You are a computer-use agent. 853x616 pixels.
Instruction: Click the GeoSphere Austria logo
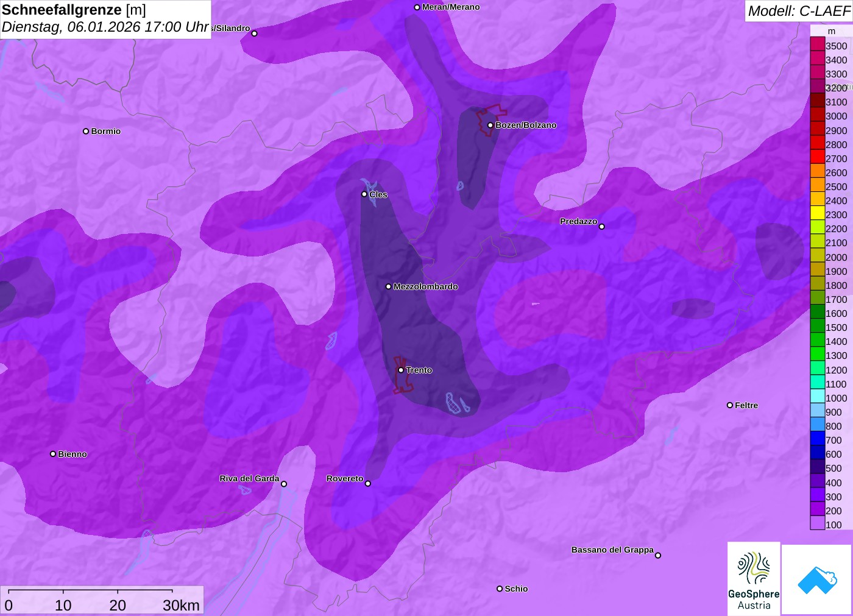(x=754, y=579)
